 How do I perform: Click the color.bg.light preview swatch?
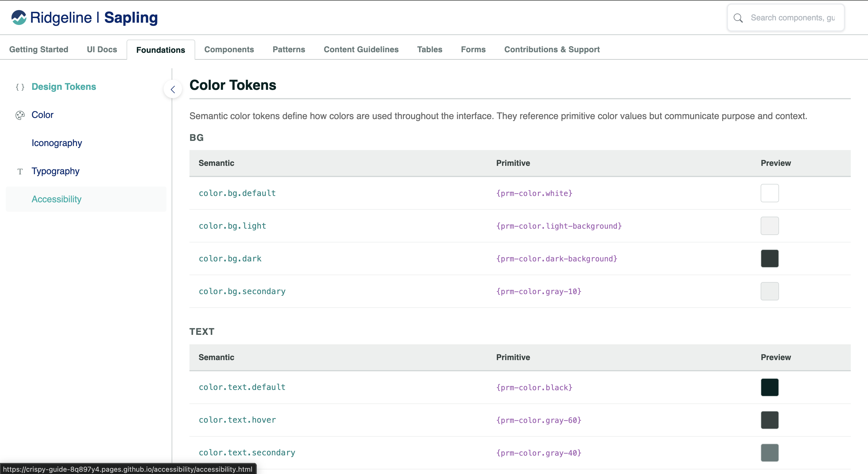[x=770, y=226]
